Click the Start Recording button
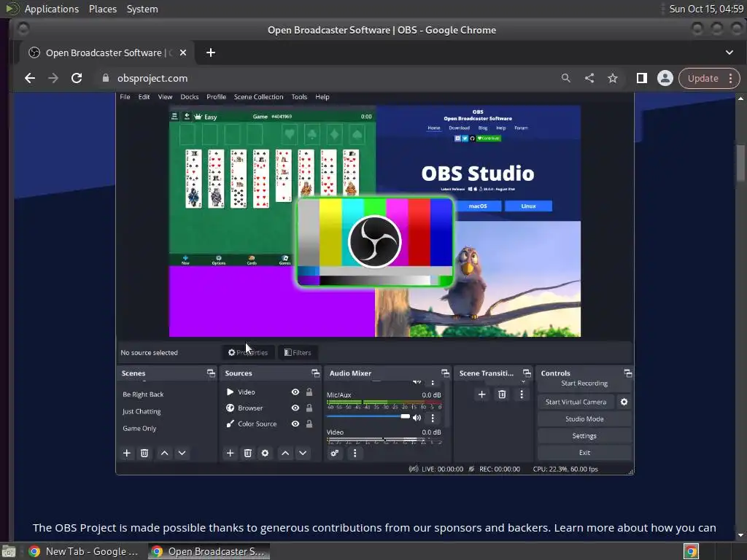 pyautogui.click(x=584, y=384)
